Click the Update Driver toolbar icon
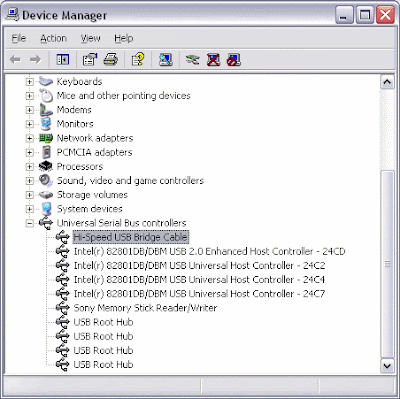The image size is (400, 399). (193, 60)
